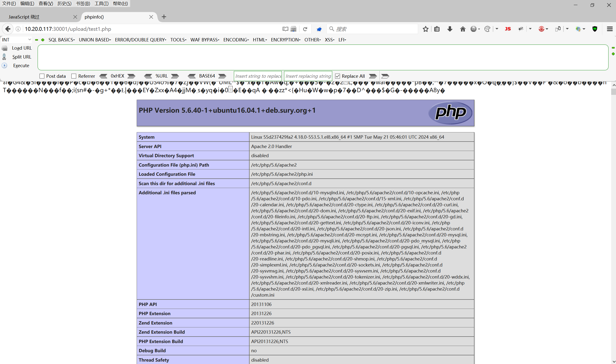Reload the page with refresh icon
Image resolution: width=616 pixels, height=364 pixels.
tap(305, 29)
